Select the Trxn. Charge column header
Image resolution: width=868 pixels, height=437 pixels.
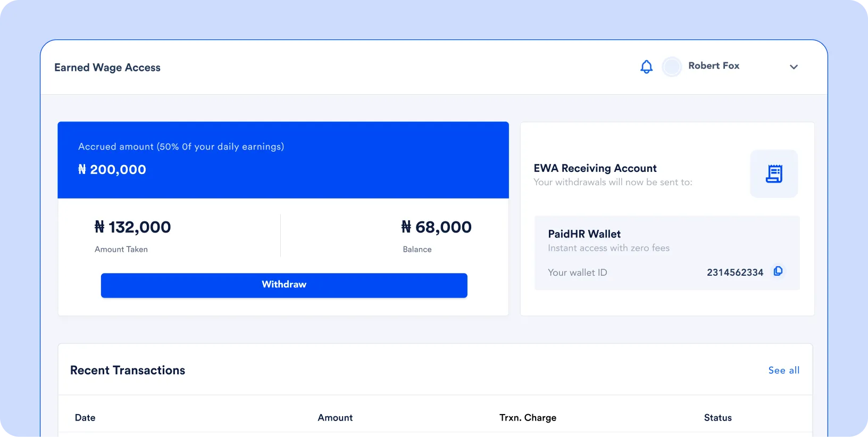(x=528, y=418)
